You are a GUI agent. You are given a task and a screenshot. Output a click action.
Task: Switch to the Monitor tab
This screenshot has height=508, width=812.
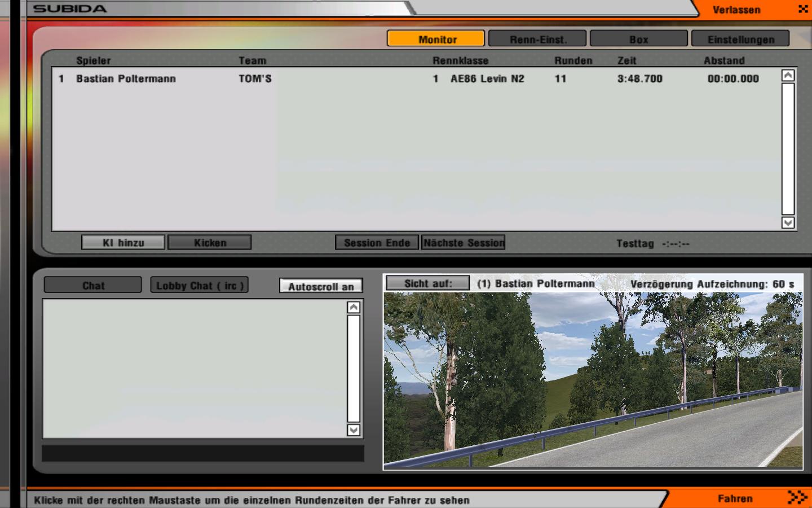point(436,39)
